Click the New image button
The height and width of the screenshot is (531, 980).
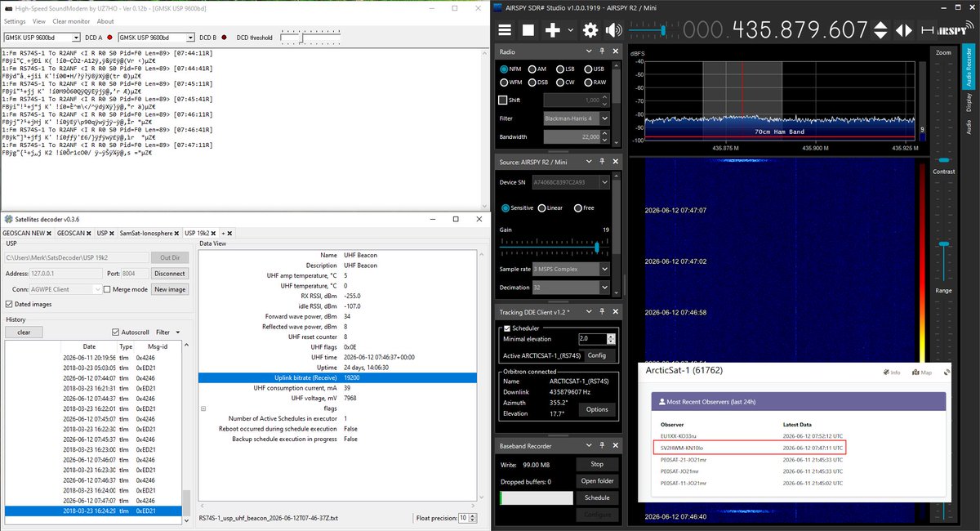tap(170, 289)
